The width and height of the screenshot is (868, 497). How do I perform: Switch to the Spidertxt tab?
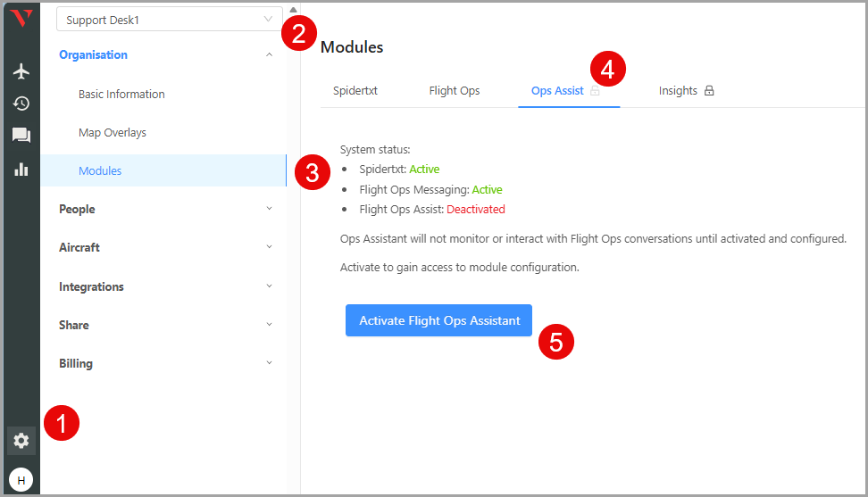pos(355,91)
